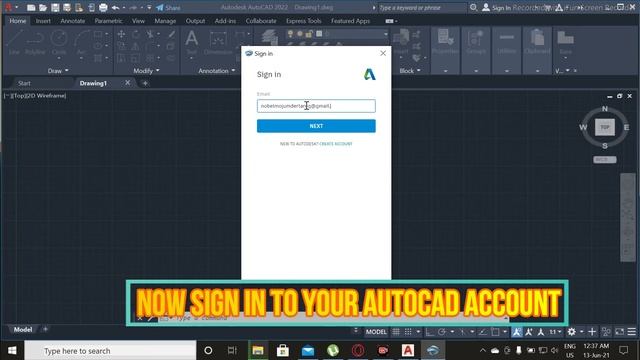
Task: Open the AutoCAD app on the taskbar
Action: tap(408, 350)
